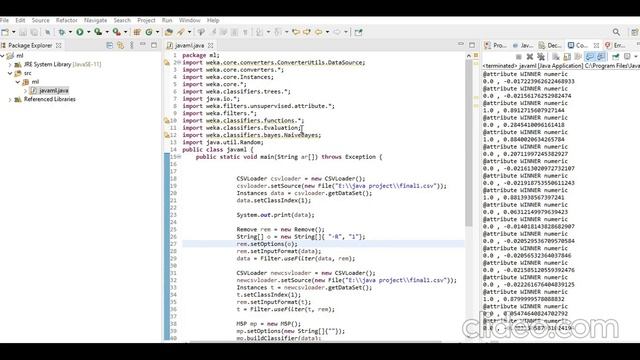Click the green Run button
This screenshot has width=640, height=360.
pos(80,32)
